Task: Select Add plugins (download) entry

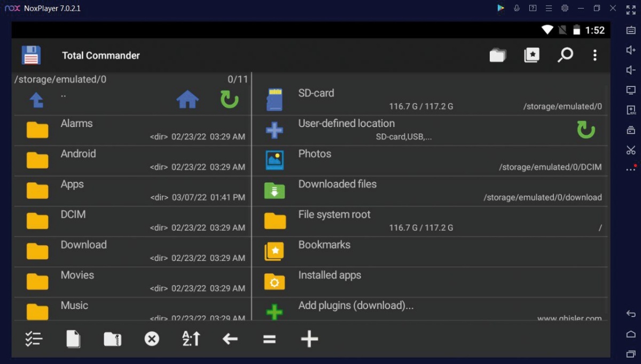Action: (x=430, y=309)
